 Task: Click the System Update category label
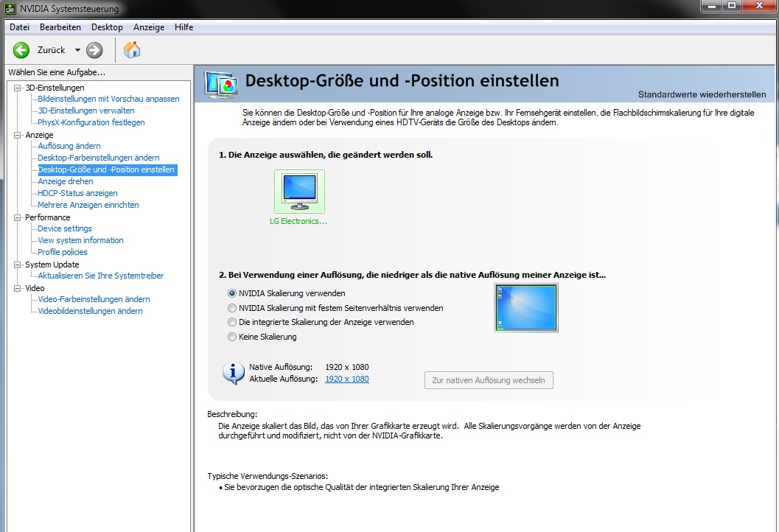(x=52, y=265)
